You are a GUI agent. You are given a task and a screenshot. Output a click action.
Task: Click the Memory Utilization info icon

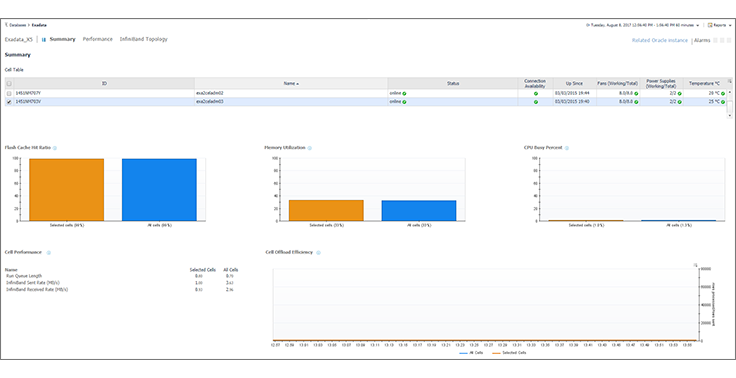click(x=309, y=148)
